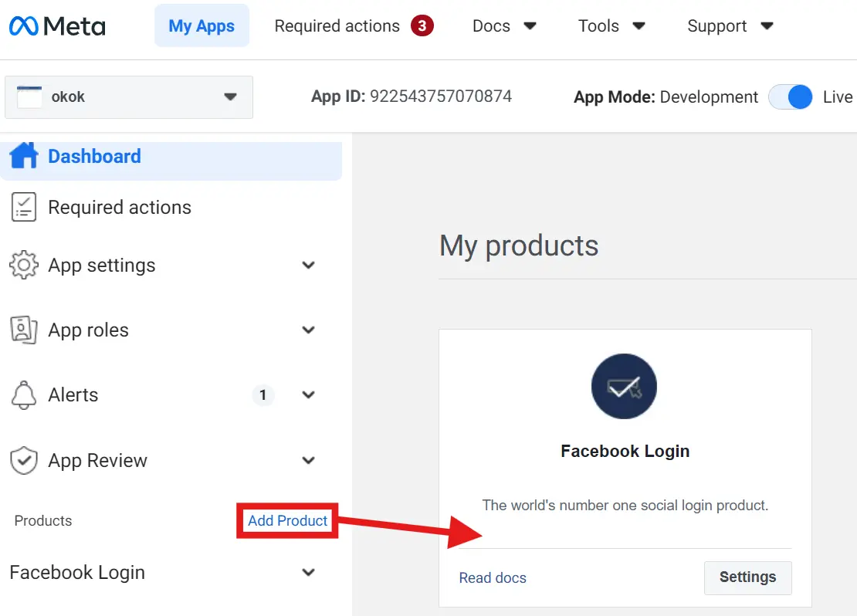857x616 pixels.
Task: Click the Add Product link
Action: [287, 520]
